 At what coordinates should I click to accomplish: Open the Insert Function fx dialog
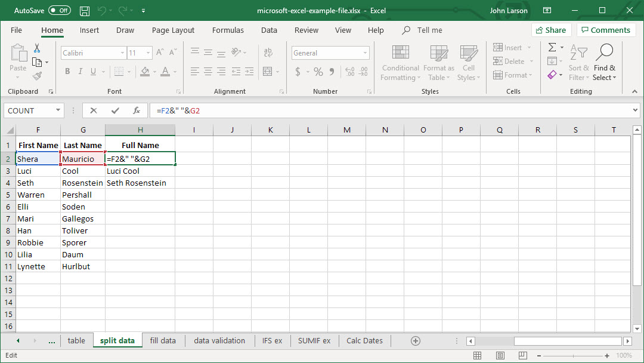[x=137, y=110]
